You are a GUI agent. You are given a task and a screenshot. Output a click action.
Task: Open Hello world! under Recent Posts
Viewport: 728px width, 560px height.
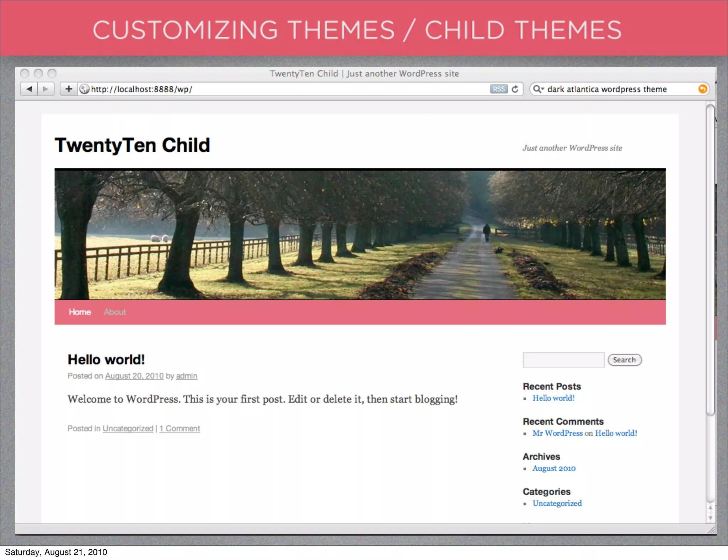[x=553, y=398]
